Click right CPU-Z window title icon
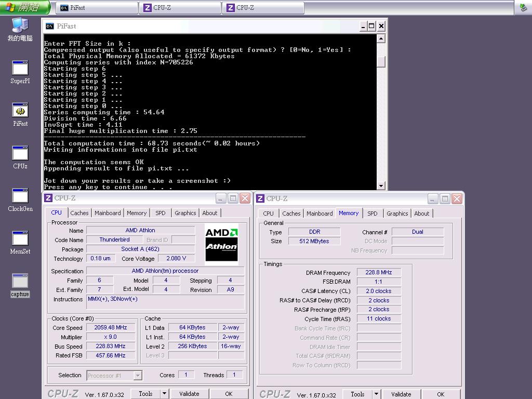The image size is (532, 399). tap(260, 198)
